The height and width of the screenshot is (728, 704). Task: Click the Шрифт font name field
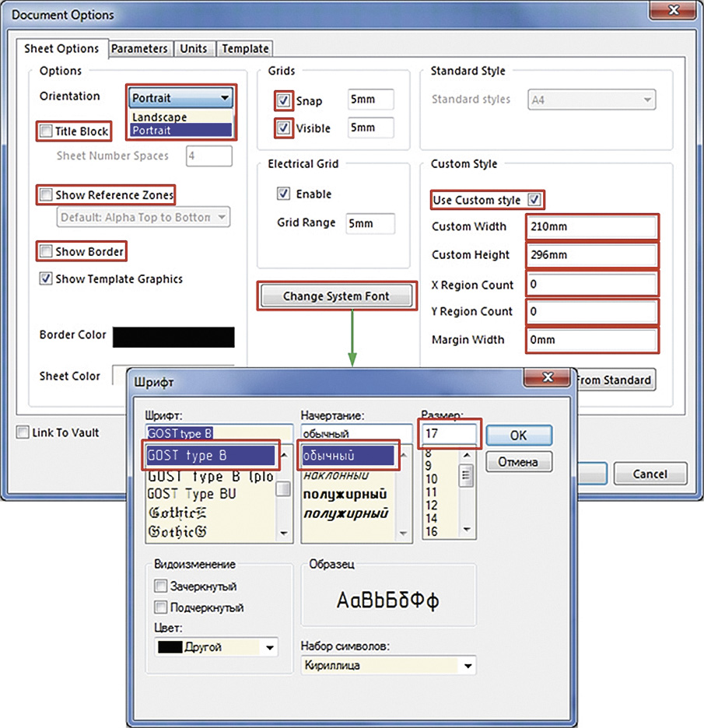tap(219, 433)
